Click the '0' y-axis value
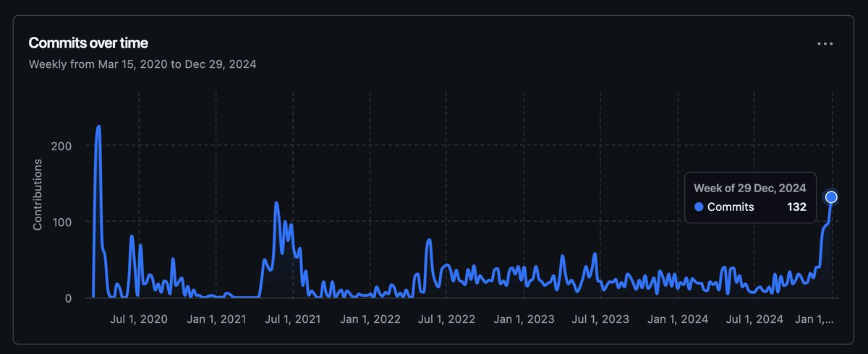The width and height of the screenshot is (868, 354). point(67,298)
